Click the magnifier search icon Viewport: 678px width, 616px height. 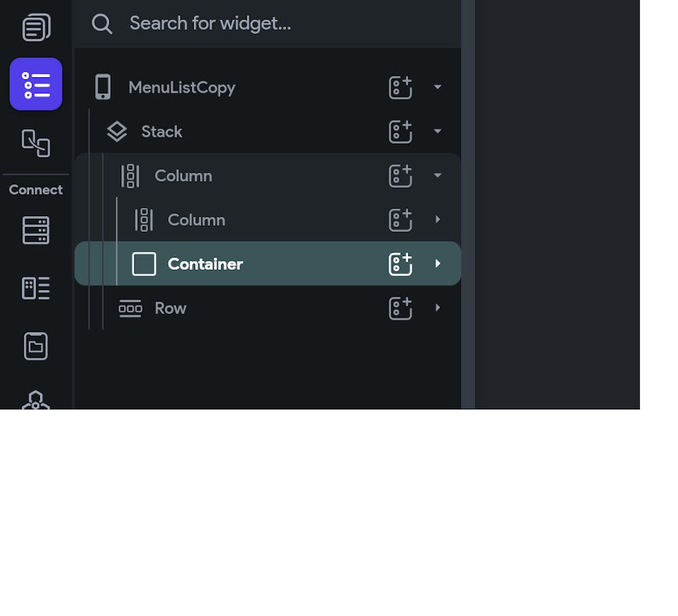pyautogui.click(x=102, y=24)
